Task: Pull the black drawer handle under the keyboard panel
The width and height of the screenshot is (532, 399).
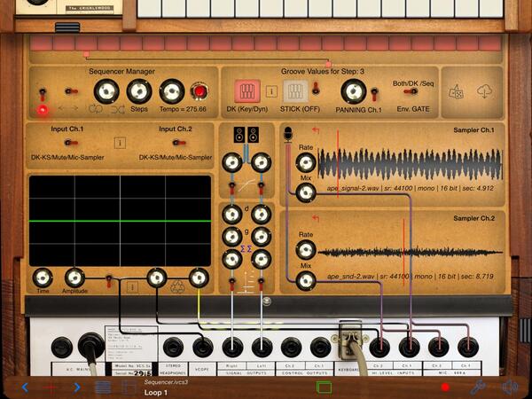Action: 67,27
